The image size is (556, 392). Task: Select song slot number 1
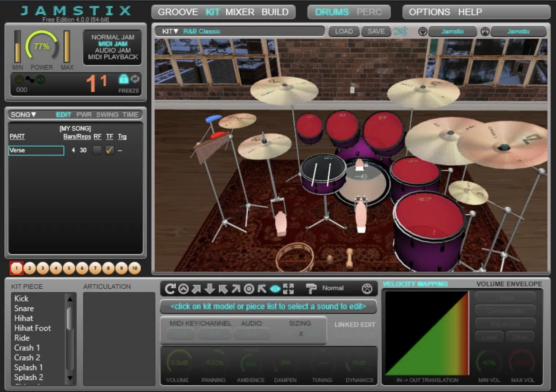(16, 268)
